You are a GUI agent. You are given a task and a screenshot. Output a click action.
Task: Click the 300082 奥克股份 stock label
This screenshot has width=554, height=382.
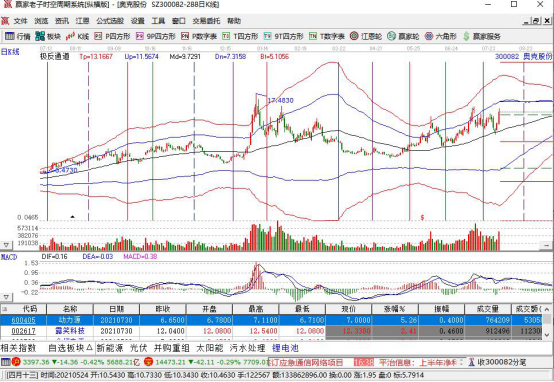(x=523, y=57)
